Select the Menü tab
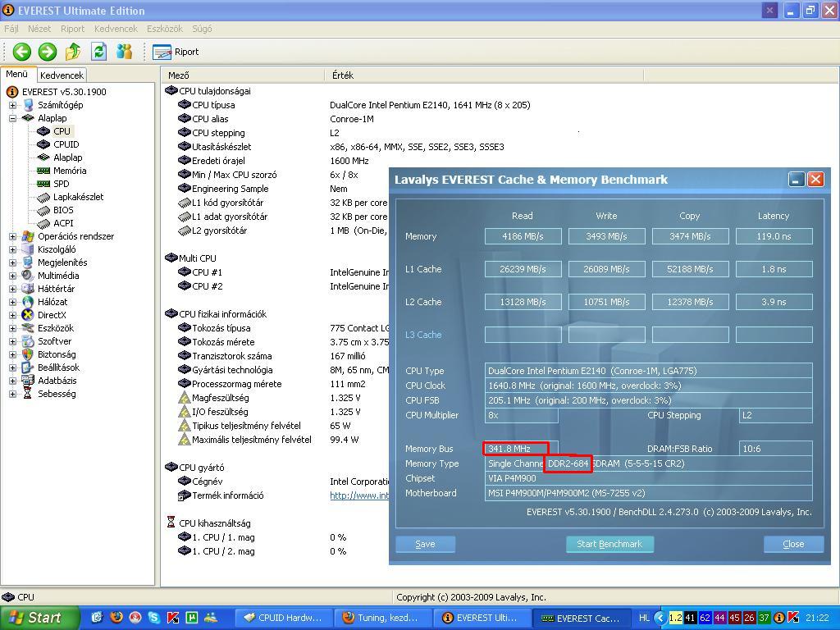 (x=17, y=75)
